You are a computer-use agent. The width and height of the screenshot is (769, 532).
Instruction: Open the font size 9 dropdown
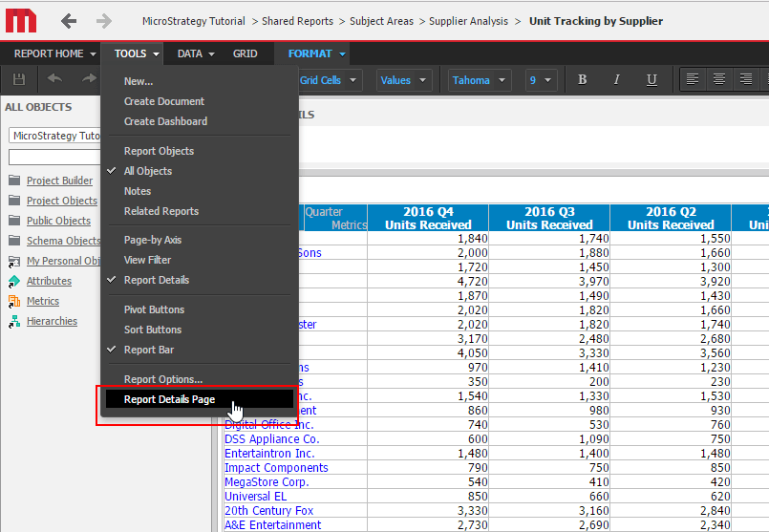pos(542,80)
